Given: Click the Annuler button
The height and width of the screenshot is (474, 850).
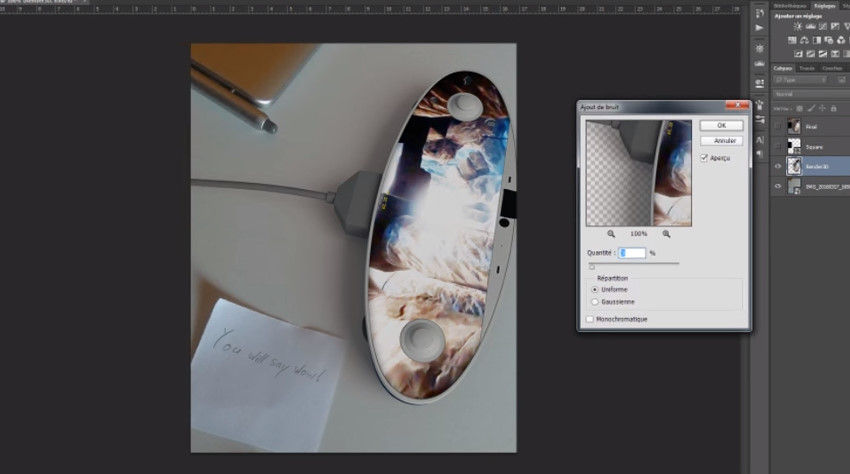Looking at the screenshot, I should coord(721,140).
